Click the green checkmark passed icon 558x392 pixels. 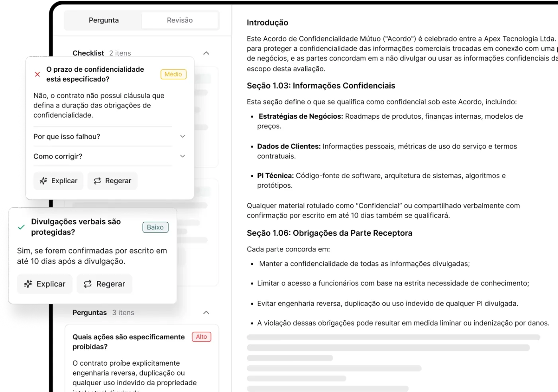pos(22,227)
